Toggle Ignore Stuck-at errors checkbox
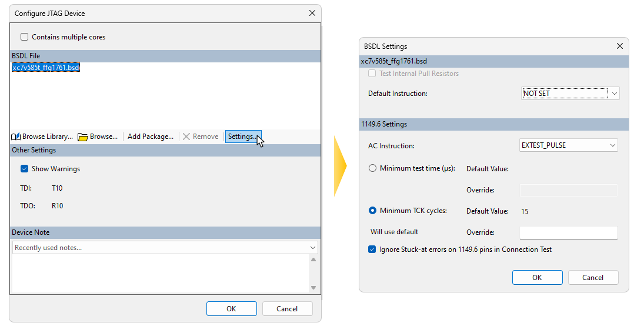 pos(372,250)
